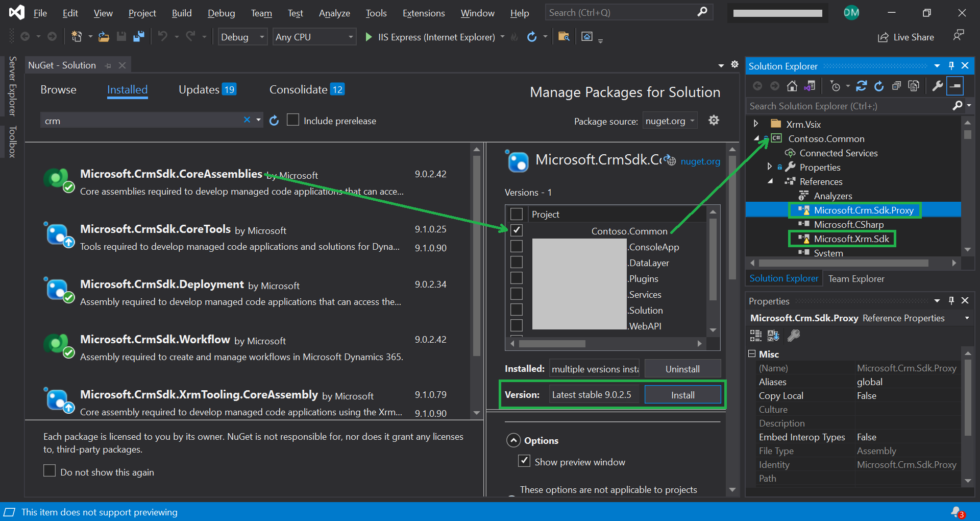
Task: Open the NuGet package source settings gear
Action: coord(714,121)
